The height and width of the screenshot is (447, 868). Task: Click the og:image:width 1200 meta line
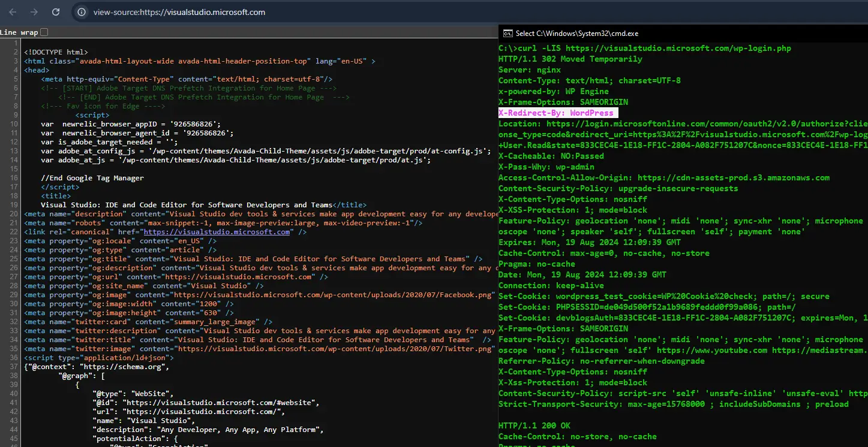click(129, 304)
